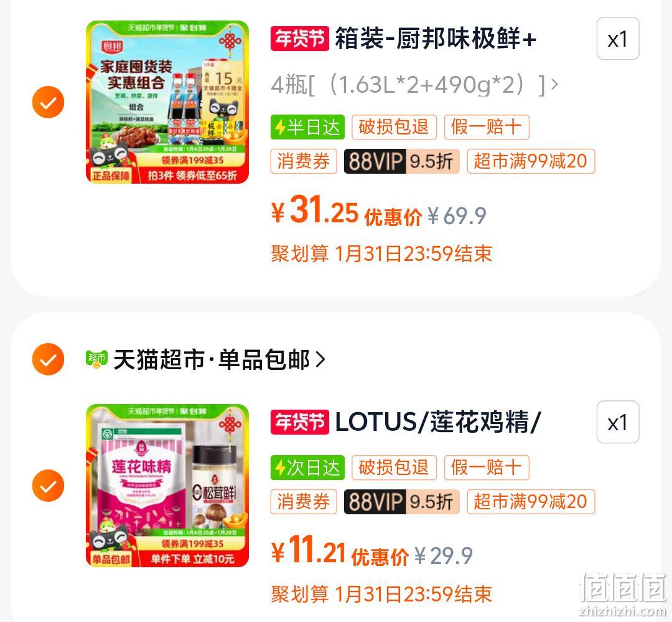The image size is (672, 622).
Task: Tap the 88VIP 9.5折 tag on 厨邦 item
Action: pyautogui.click(x=401, y=161)
